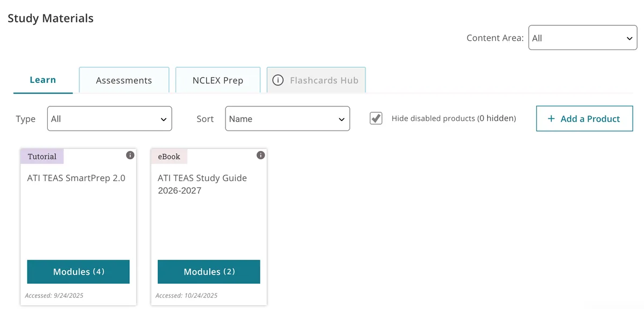This screenshot has width=644, height=309.
Task: Open the Type dropdown
Action: pyautogui.click(x=109, y=119)
